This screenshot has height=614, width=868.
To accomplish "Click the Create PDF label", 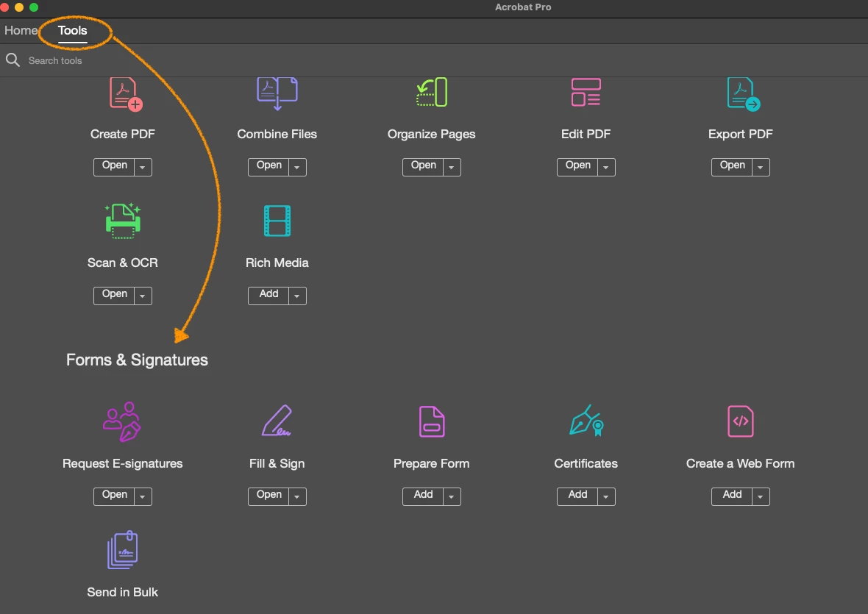I will click(x=122, y=134).
